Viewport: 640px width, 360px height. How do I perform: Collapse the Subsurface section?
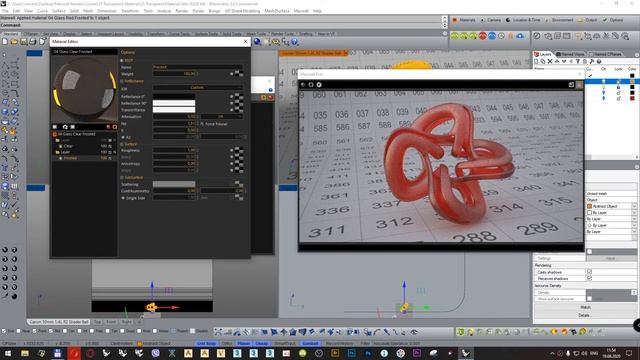click(122, 178)
